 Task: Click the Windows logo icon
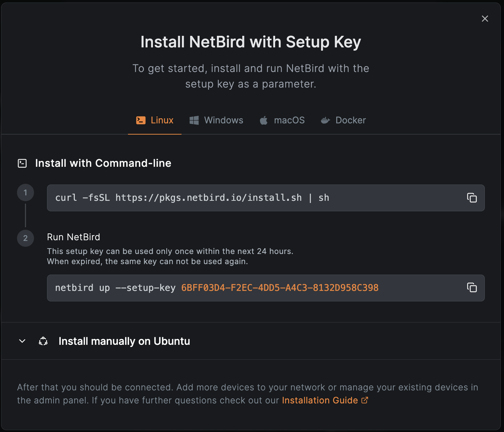point(194,120)
